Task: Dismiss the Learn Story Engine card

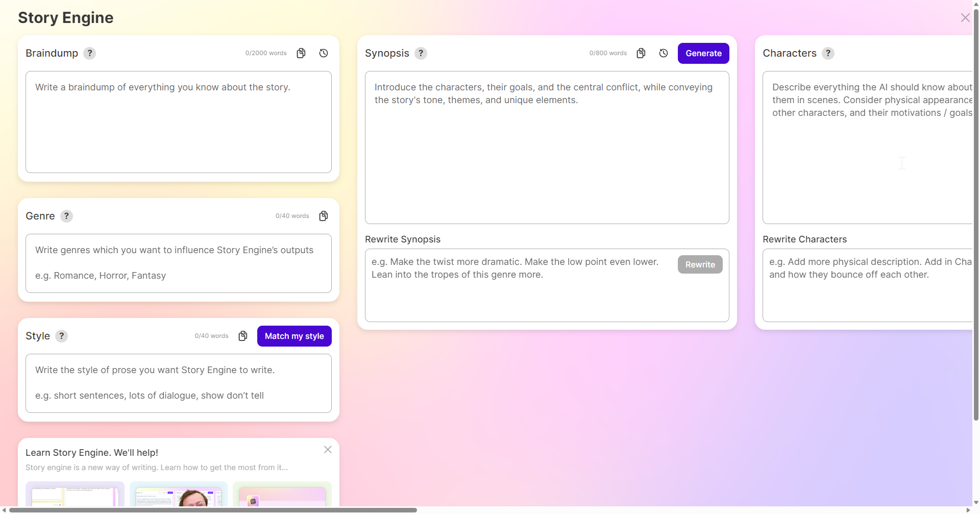Action: tap(328, 450)
